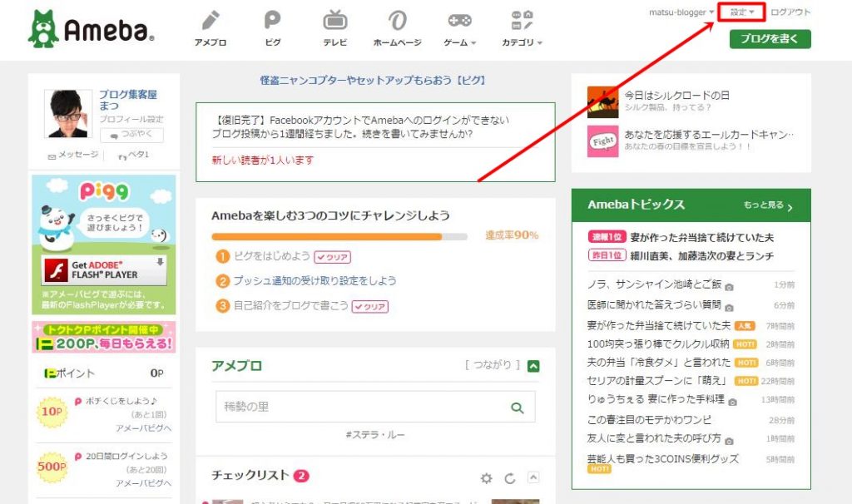The width and height of the screenshot is (852, 504).
Task: Open #ステラ・ルー hashtag link
Action: [375, 435]
